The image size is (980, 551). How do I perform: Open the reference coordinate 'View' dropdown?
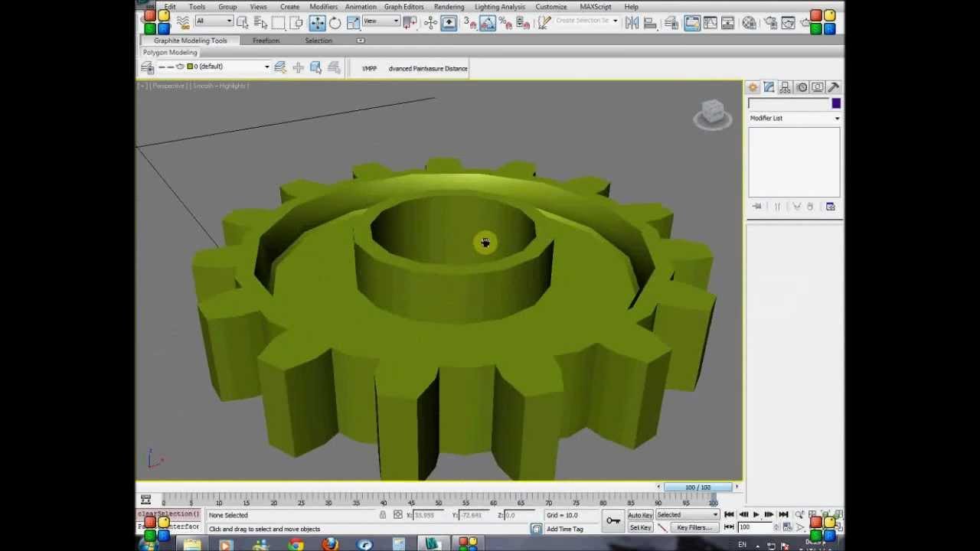tap(381, 21)
